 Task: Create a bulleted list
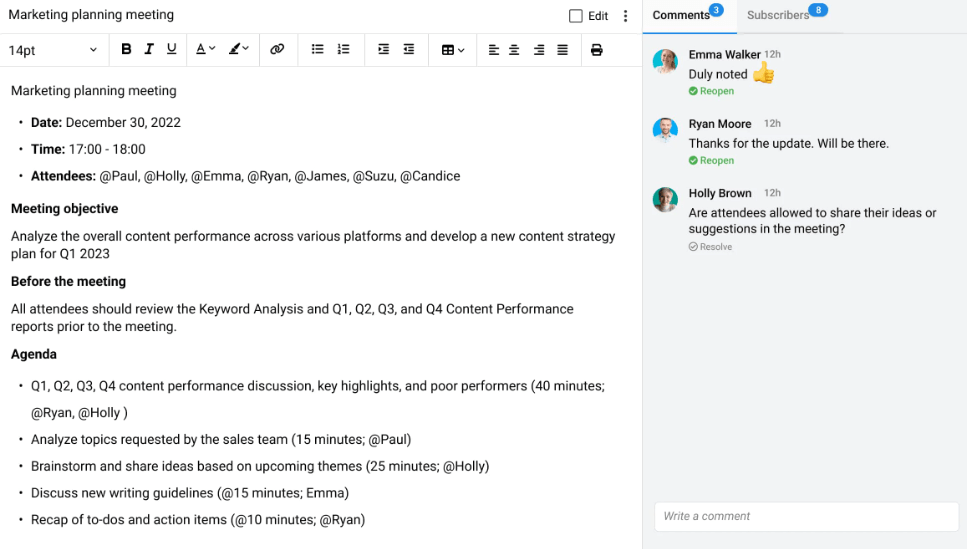click(318, 49)
